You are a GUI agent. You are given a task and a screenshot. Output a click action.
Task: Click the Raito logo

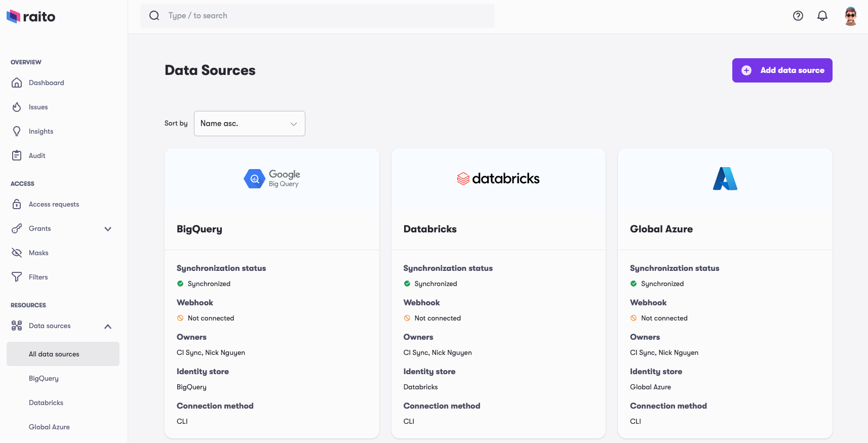31,17
